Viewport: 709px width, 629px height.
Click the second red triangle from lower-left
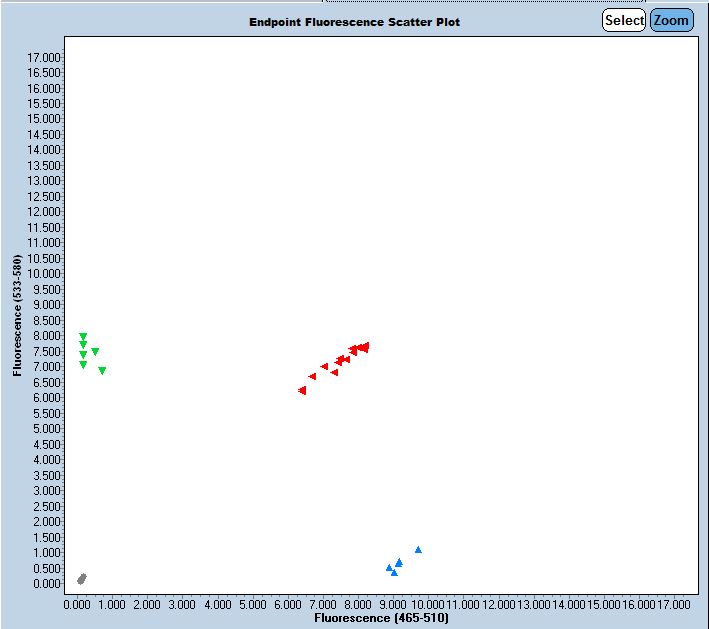coord(312,377)
